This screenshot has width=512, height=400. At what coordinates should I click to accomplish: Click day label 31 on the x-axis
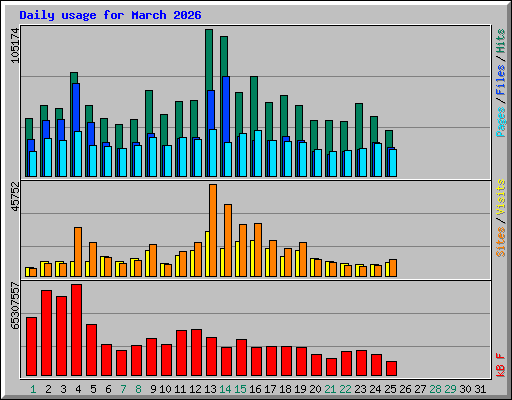(x=480, y=389)
